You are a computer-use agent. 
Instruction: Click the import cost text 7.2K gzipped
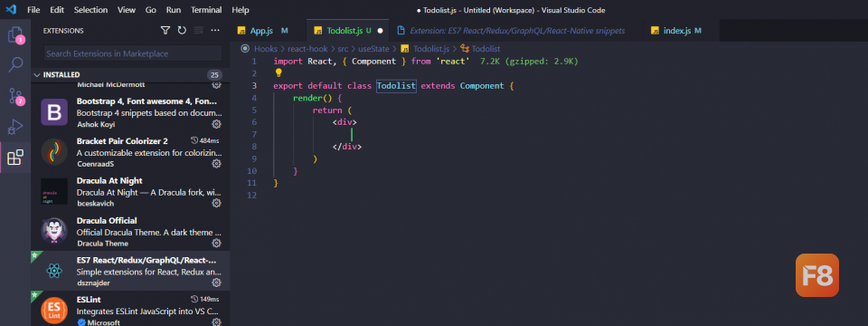(x=529, y=61)
